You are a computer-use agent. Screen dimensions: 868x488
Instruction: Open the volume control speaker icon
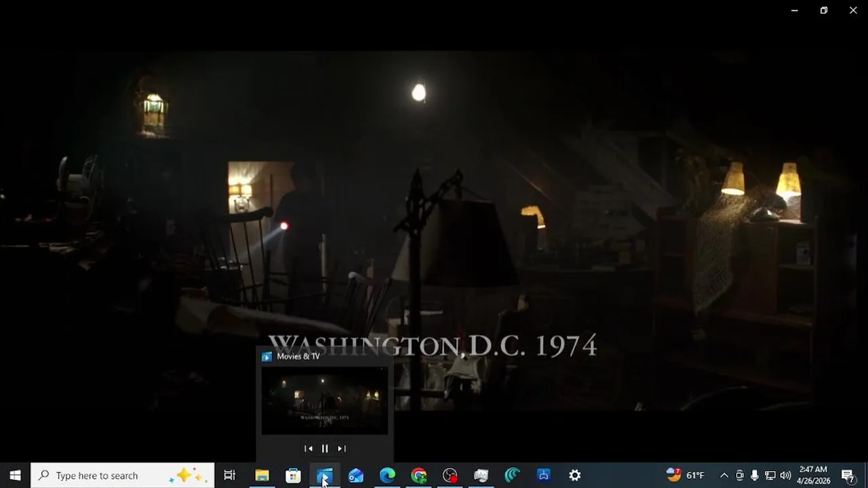tap(785, 475)
